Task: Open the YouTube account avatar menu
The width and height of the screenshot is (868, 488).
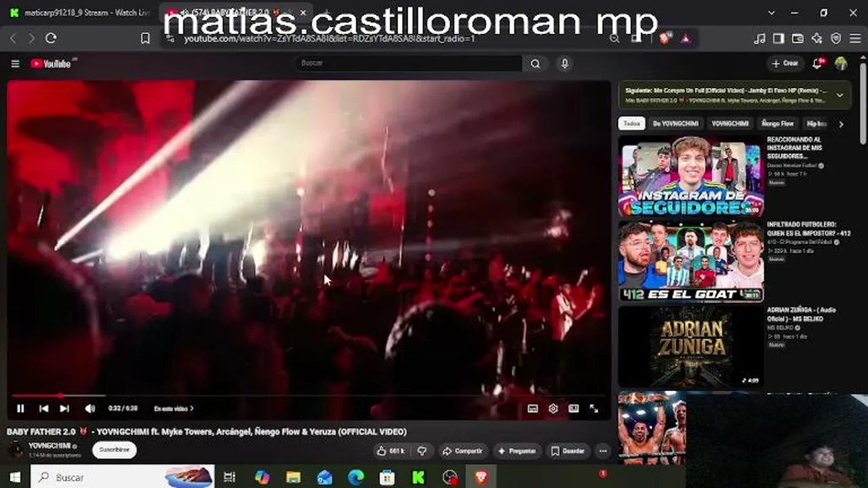Action: click(842, 64)
